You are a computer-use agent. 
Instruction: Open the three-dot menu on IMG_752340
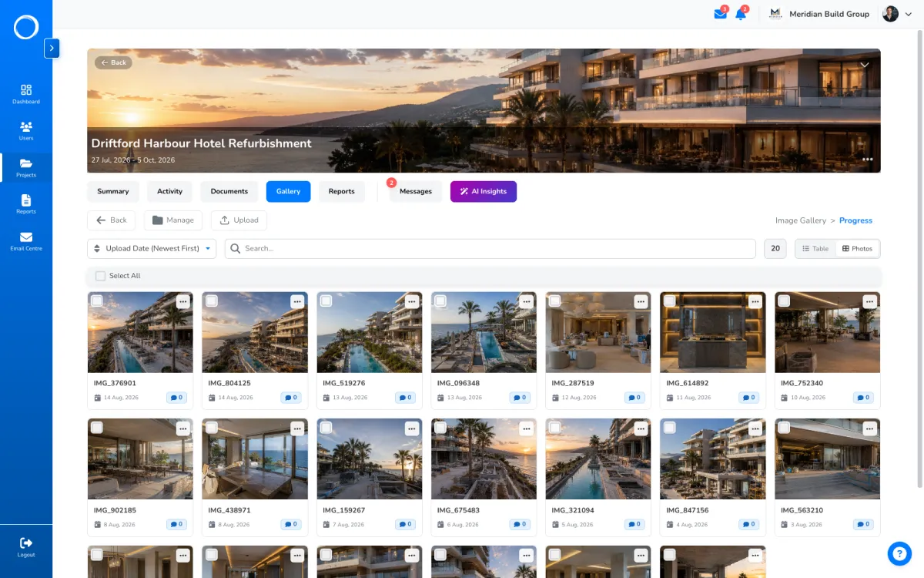[870, 301]
